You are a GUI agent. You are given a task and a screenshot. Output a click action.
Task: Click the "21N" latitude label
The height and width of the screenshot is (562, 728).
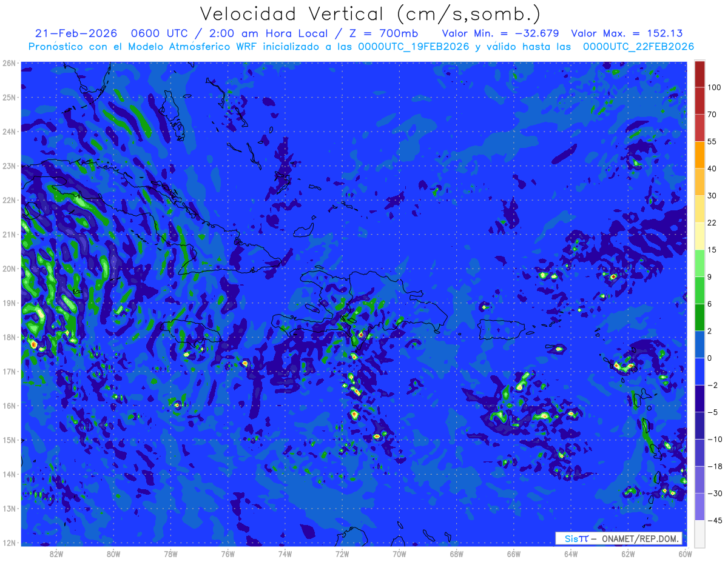coord(9,234)
